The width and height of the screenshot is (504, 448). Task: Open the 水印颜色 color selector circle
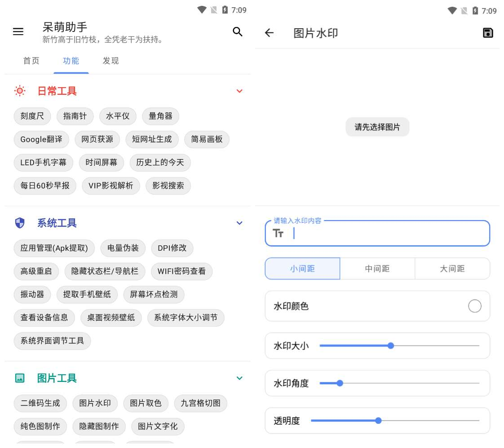click(475, 306)
